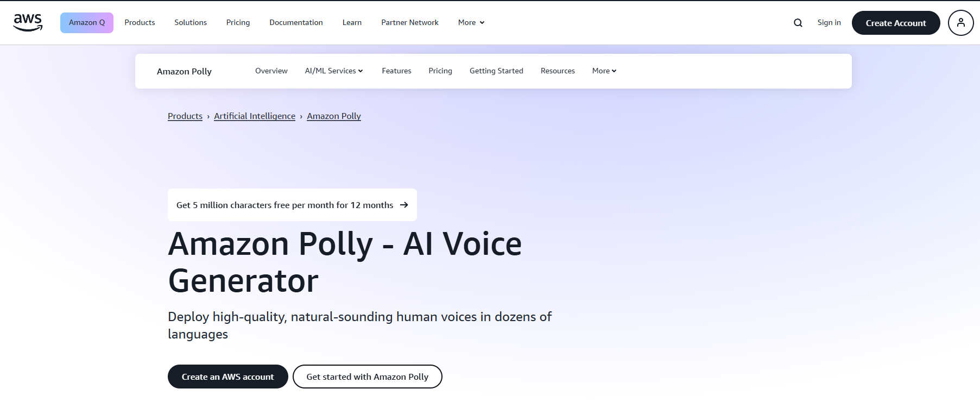This screenshot has width=980, height=420.
Task: Click the Sign in link
Action: tap(829, 22)
